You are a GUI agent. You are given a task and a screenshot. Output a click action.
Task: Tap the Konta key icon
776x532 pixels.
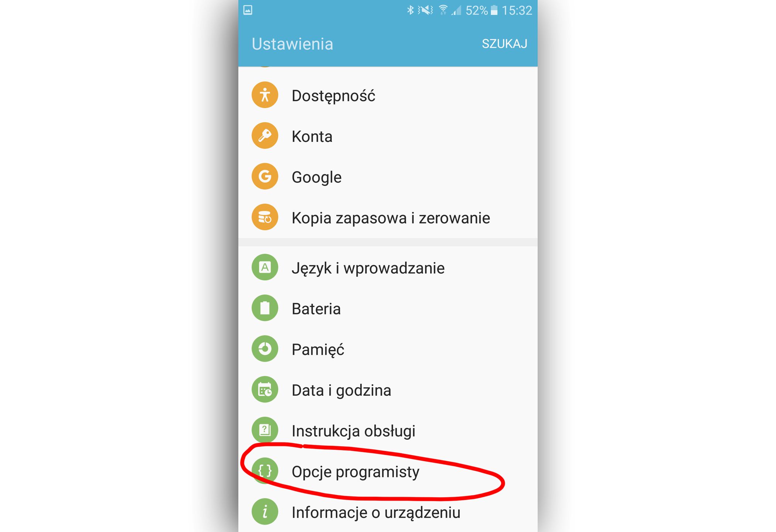point(265,136)
